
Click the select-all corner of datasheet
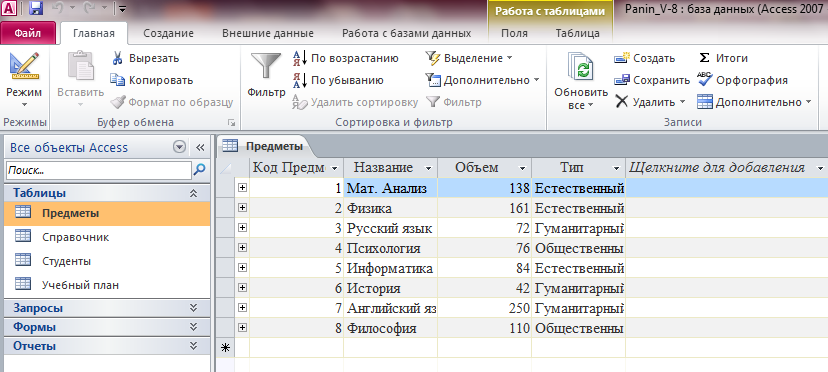pos(225,168)
